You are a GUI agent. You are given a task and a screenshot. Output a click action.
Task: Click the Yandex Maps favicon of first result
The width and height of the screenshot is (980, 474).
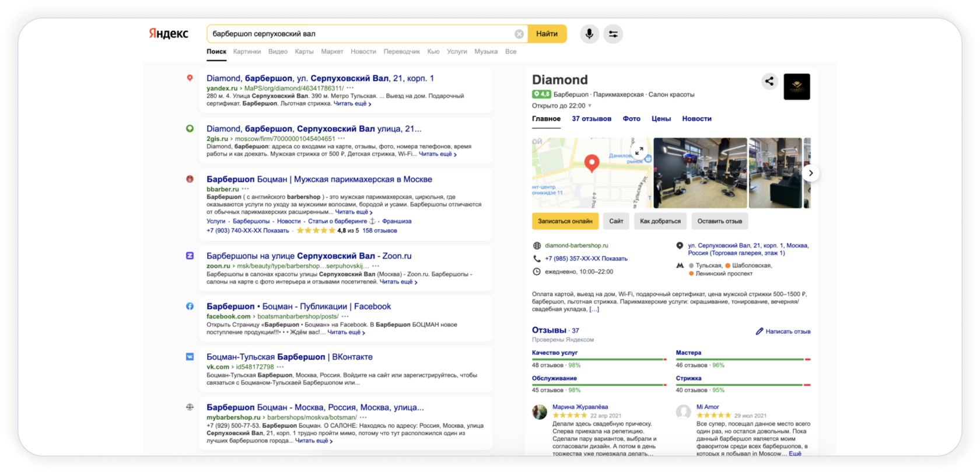click(x=190, y=78)
